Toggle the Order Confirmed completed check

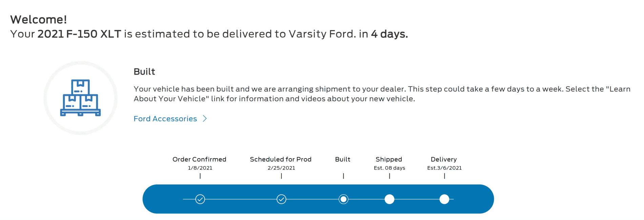coord(200,199)
